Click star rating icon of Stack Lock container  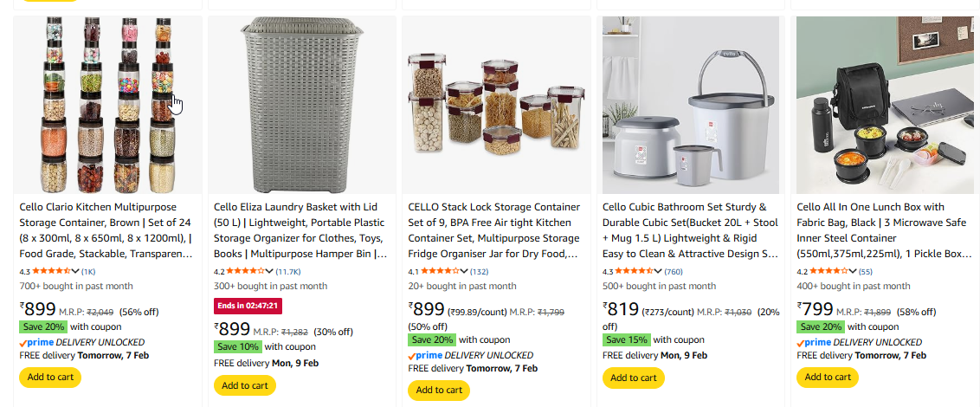click(440, 271)
